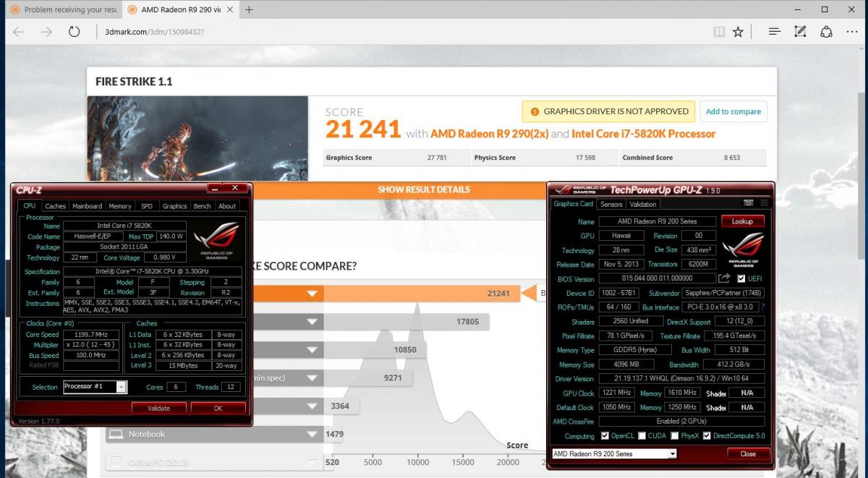Toggle the OpenCL checkbox

(605, 436)
